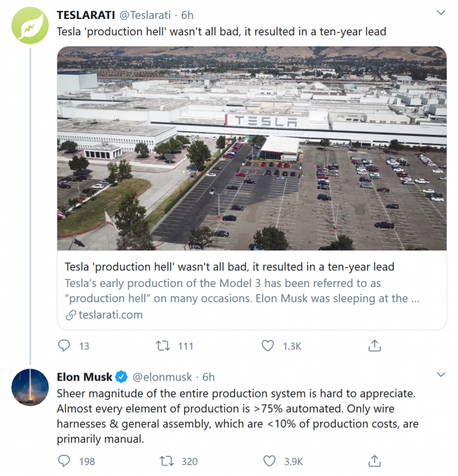Open Teslarati tweet's 6h timestamp

click(x=187, y=14)
